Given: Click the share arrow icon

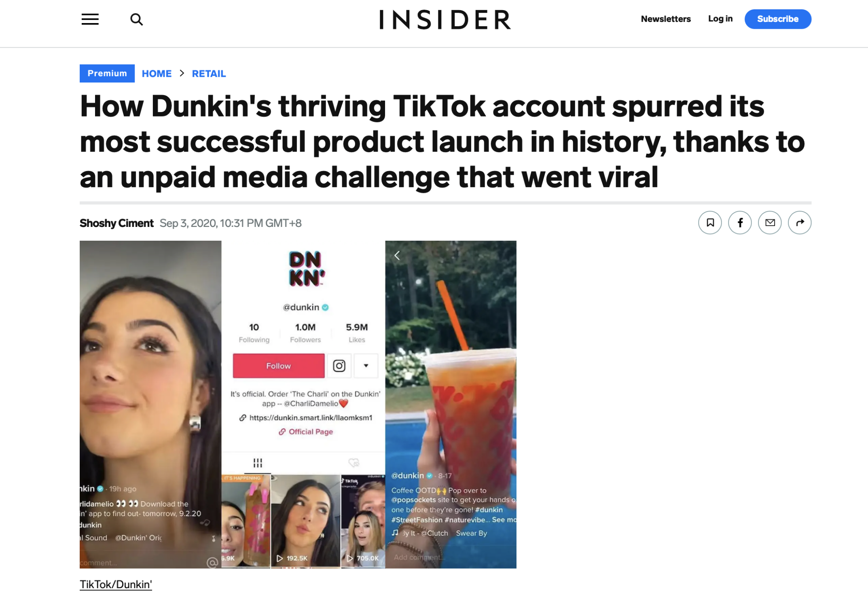Looking at the screenshot, I should coord(800,222).
